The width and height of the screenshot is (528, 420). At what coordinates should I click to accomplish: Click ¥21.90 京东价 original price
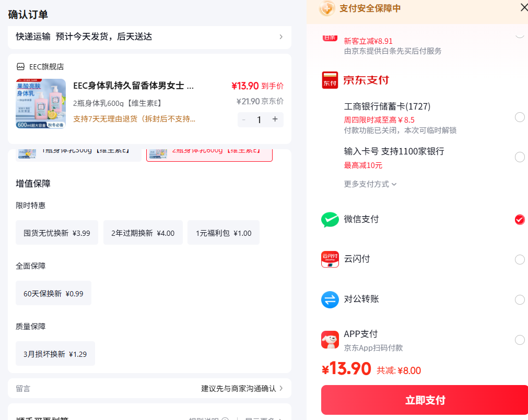pos(260,101)
